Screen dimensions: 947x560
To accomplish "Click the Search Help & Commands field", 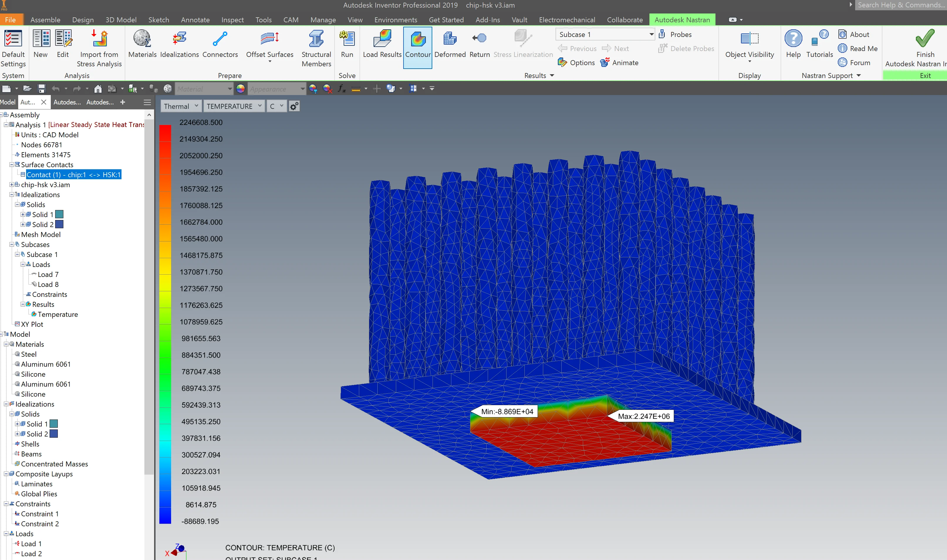I will coord(901,5).
